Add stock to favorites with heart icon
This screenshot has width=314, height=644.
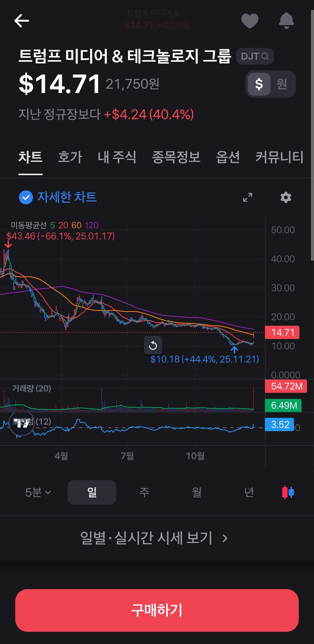click(250, 20)
